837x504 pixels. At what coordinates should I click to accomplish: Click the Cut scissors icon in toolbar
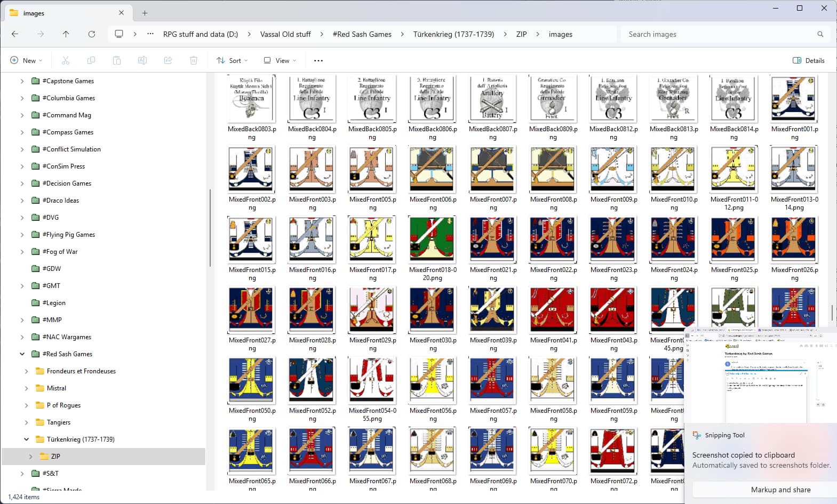(x=66, y=60)
